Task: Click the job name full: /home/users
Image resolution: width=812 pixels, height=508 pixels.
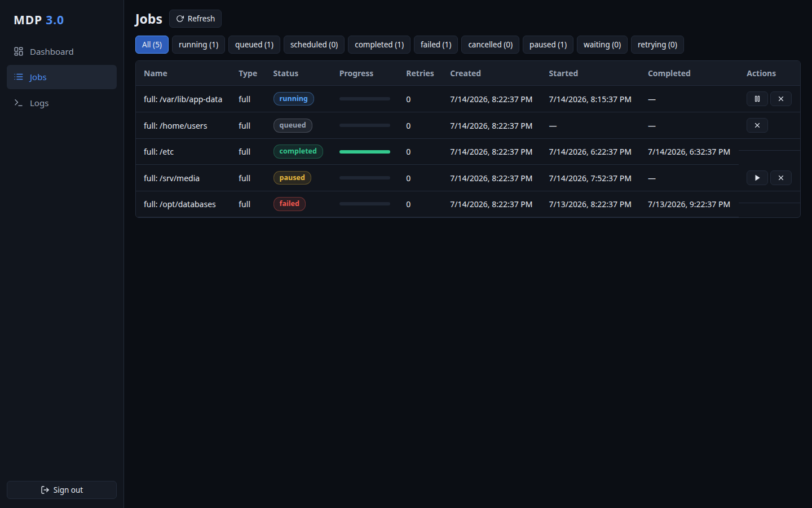Action: (175, 126)
